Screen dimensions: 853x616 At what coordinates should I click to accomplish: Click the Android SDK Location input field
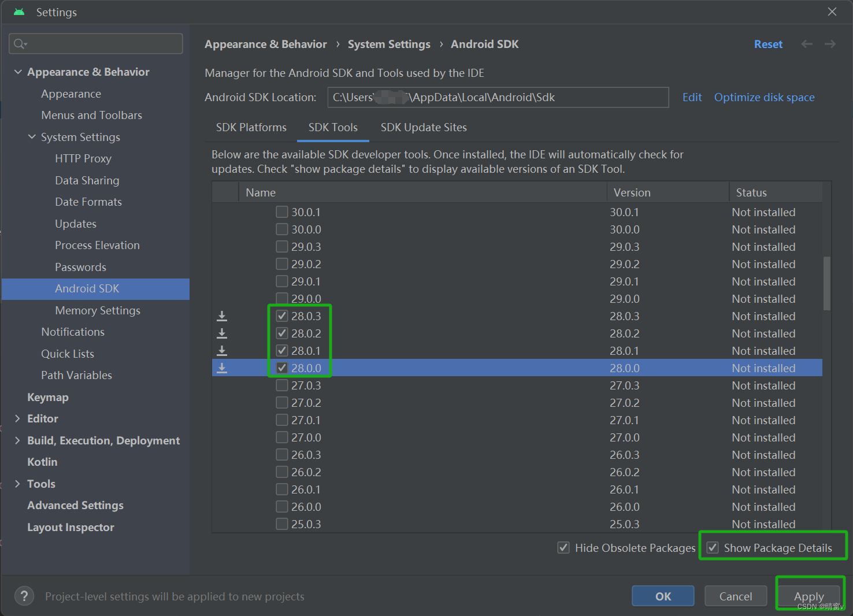coord(497,97)
